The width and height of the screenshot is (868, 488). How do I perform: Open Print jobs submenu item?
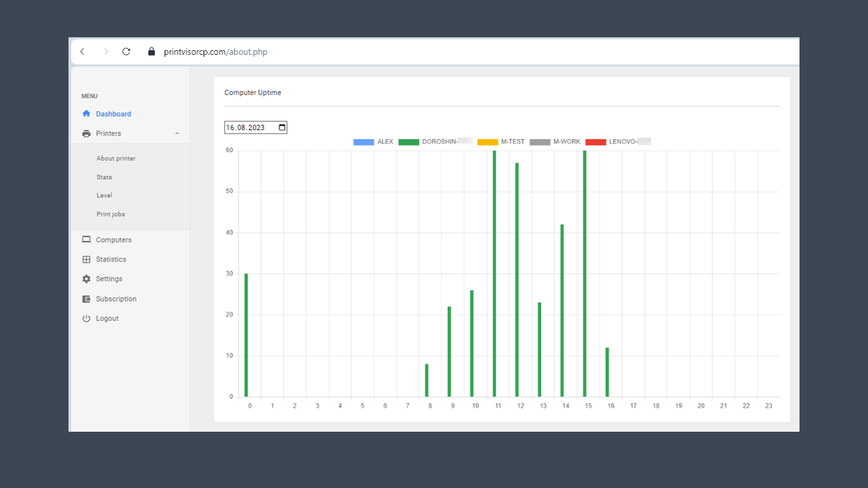pyautogui.click(x=111, y=214)
